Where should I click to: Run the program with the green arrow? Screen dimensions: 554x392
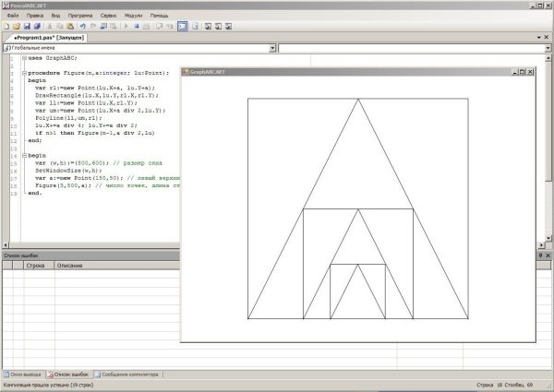(x=126, y=26)
